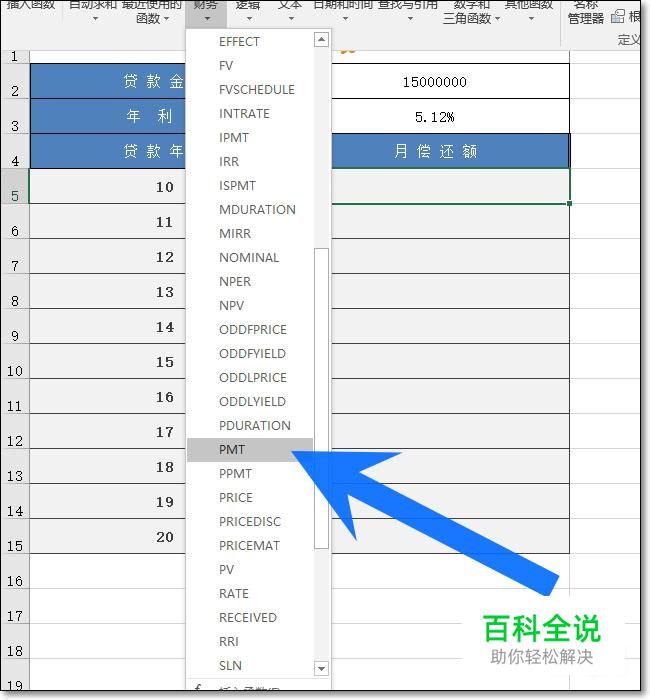The height and width of the screenshot is (700, 650).
Task: Select the loan-years cell with value 10
Action: pyautogui.click(x=108, y=187)
